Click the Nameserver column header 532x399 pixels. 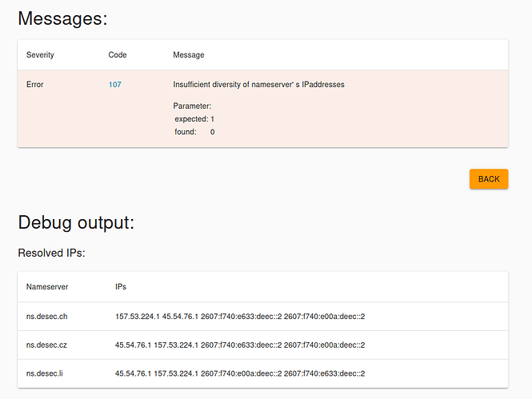point(46,286)
